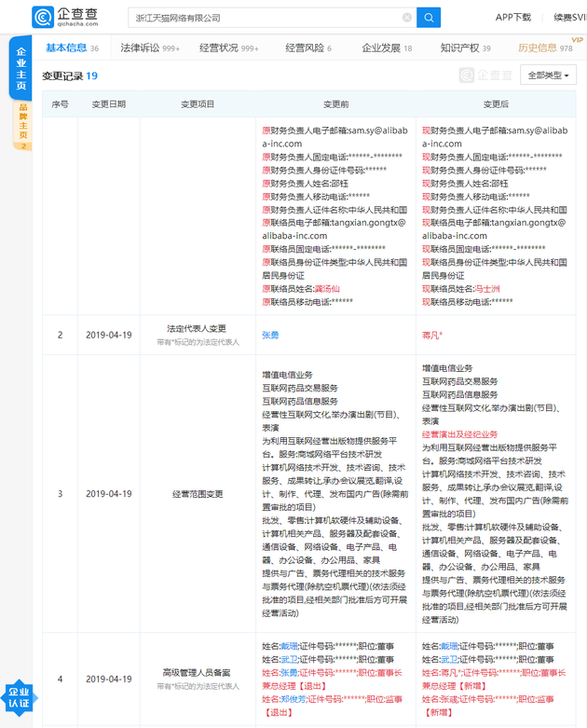
Task: Click the 续费SVIP link
Action: click(568, 18)
